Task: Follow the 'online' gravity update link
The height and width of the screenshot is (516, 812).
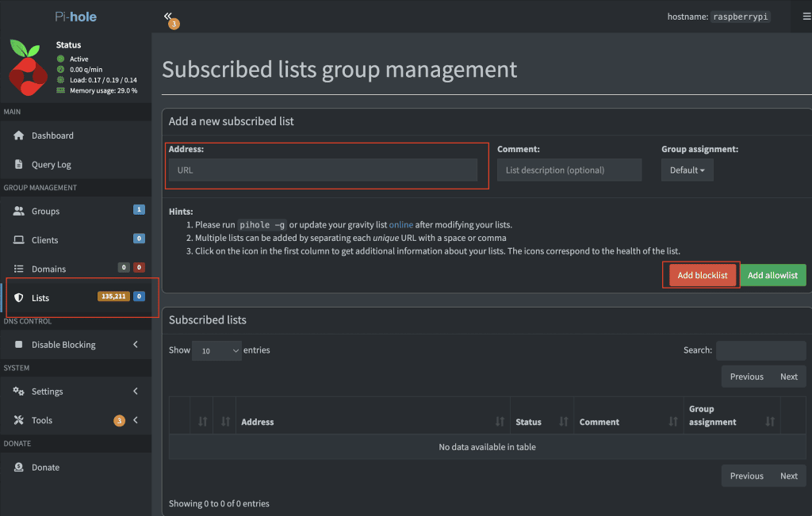Action: [x=400, y=224]
